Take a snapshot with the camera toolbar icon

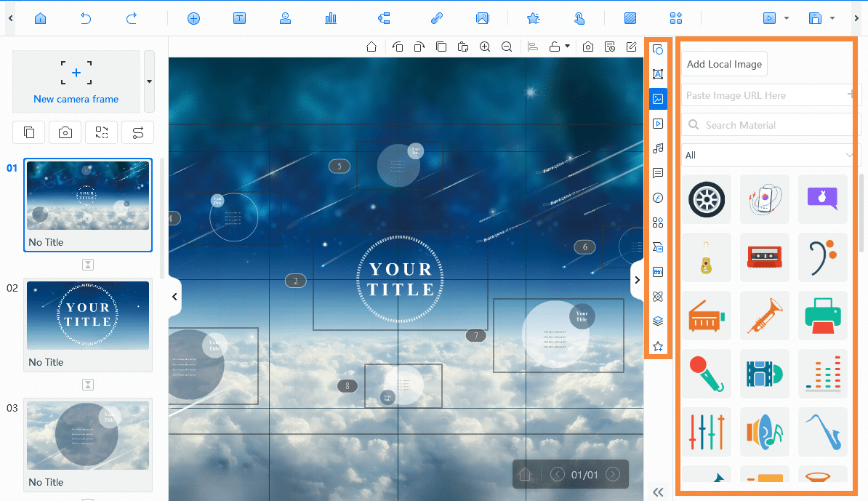588,46
